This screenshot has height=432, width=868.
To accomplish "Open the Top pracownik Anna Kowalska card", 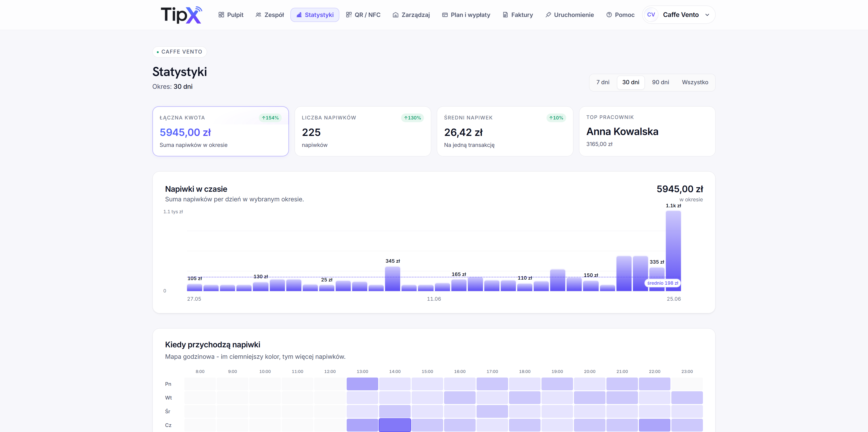I will click(647, 132).
